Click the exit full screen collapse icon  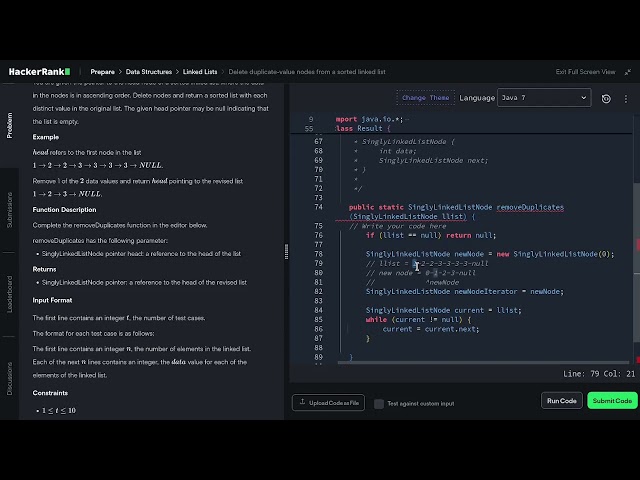(x=628, y=72)
